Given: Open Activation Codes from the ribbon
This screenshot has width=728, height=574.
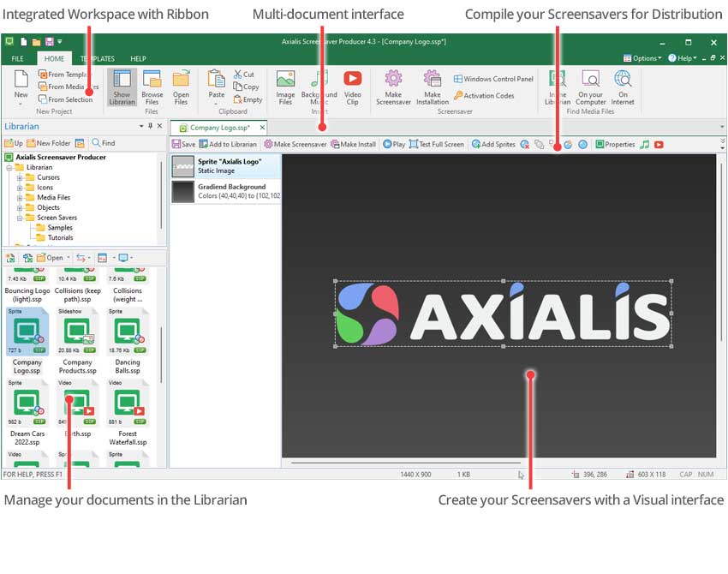Looking at the screenshot, I should 484,96.
